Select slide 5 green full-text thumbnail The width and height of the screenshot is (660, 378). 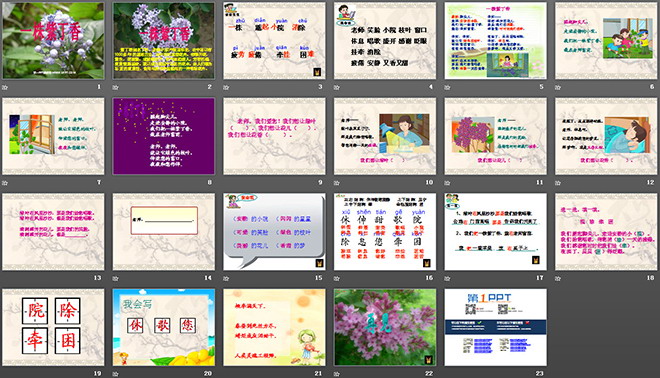click(495, 40)
